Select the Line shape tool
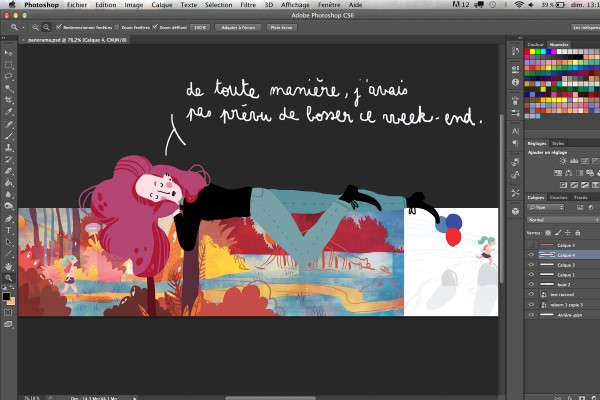Image resolution: width=600 pixels, height=400 pixels. pos(8,254)
